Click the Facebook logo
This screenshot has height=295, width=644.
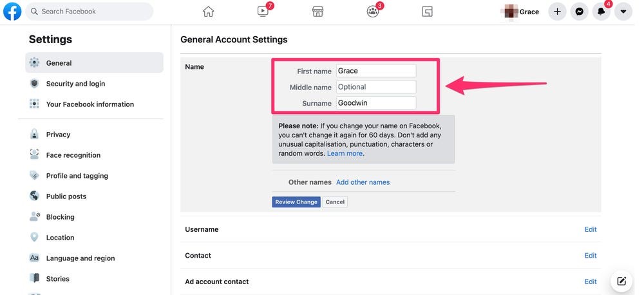coord(12,12)
